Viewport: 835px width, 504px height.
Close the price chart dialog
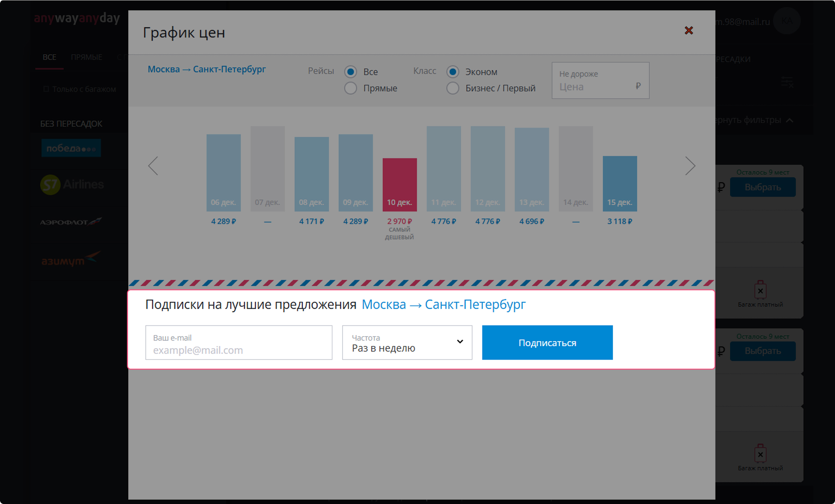(x=688, y=30)
